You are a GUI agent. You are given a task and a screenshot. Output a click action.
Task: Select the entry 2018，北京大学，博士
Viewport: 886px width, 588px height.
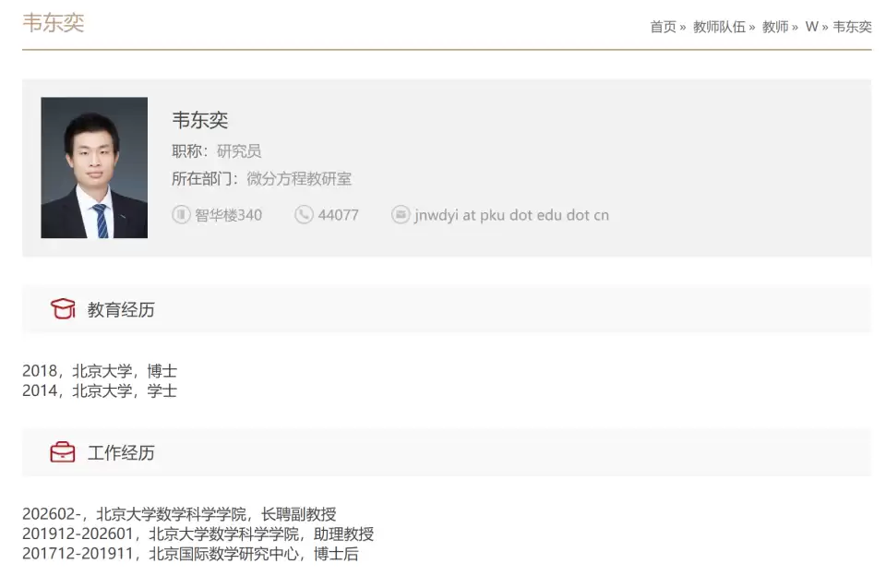(x=100, y=370)
